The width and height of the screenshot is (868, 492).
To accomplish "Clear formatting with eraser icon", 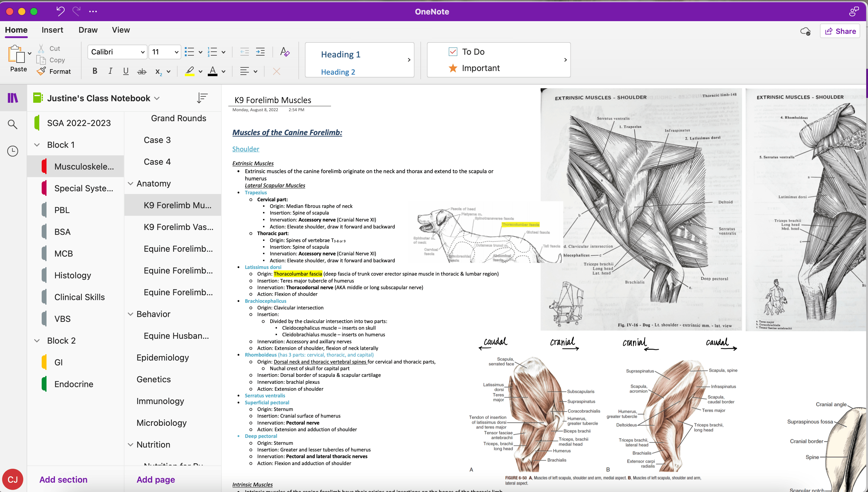I will coord(285,52).
